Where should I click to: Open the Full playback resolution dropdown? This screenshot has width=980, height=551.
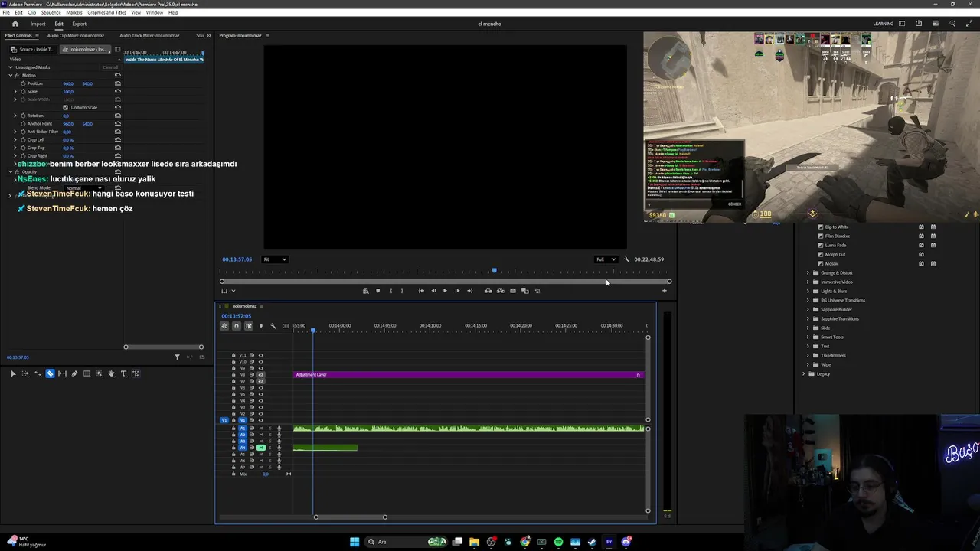coord(606,259)
